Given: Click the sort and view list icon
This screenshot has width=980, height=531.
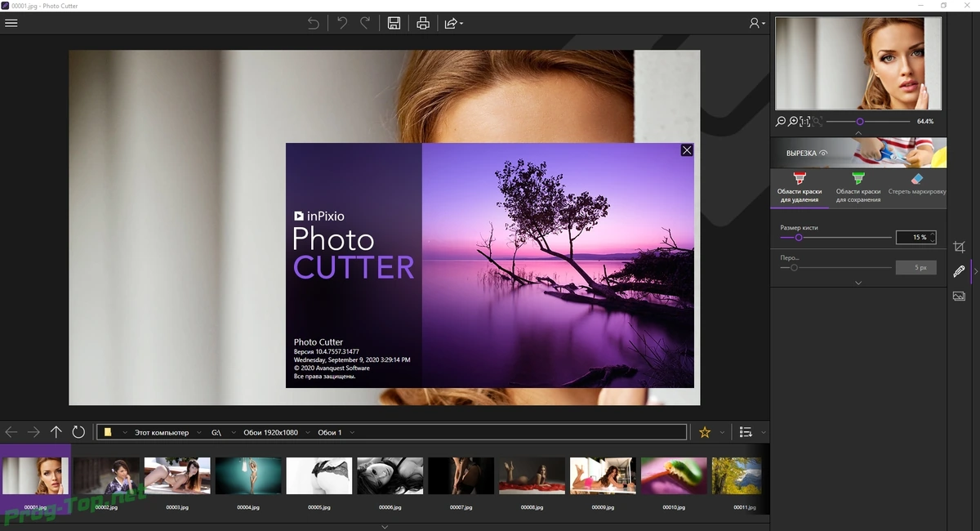Looking at the screenshot, I should pyautogui.click(x=746, y=432).
